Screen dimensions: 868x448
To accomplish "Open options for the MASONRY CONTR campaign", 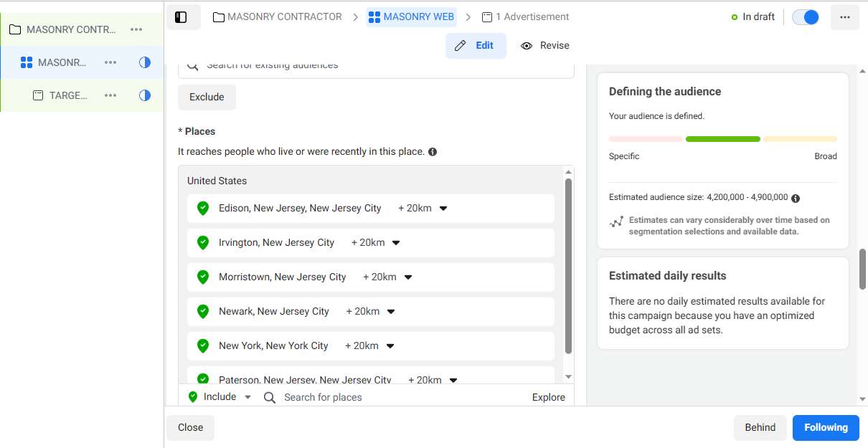I will pos(136,29).
